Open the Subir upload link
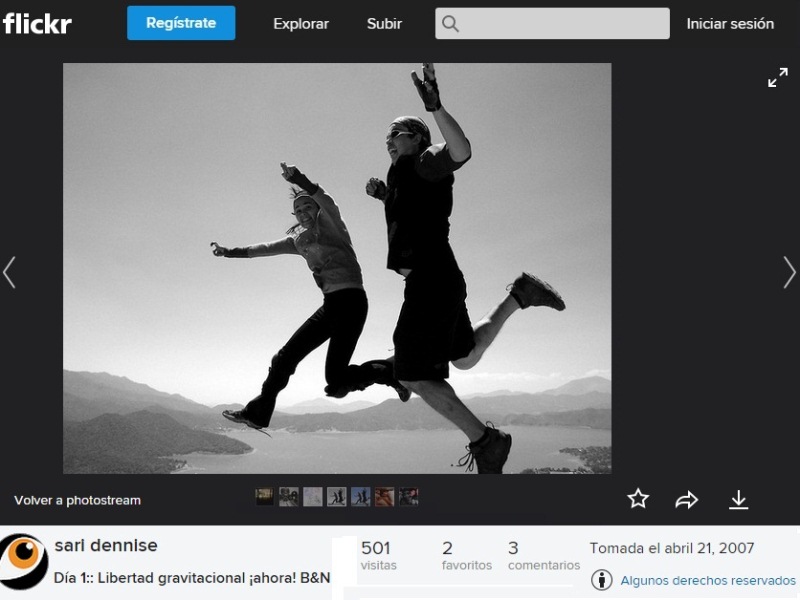This screenshot has height=600, width=800. click(x=384, y=23)
